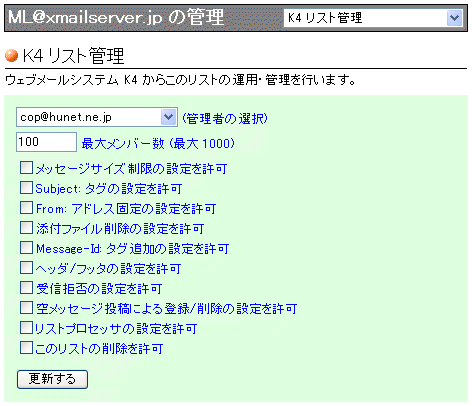
Task: Open the K4 リスト管理 dropdown in header
Action: click(x=373, y=18)
